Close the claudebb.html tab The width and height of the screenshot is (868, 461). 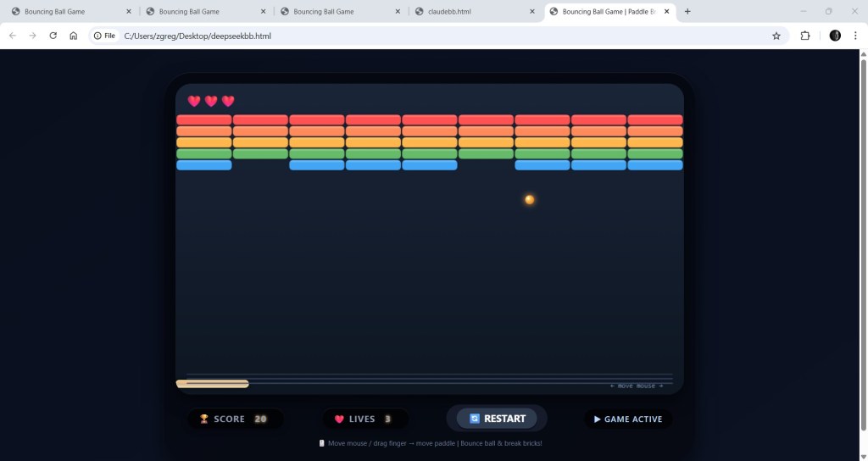tap(532, 12)
